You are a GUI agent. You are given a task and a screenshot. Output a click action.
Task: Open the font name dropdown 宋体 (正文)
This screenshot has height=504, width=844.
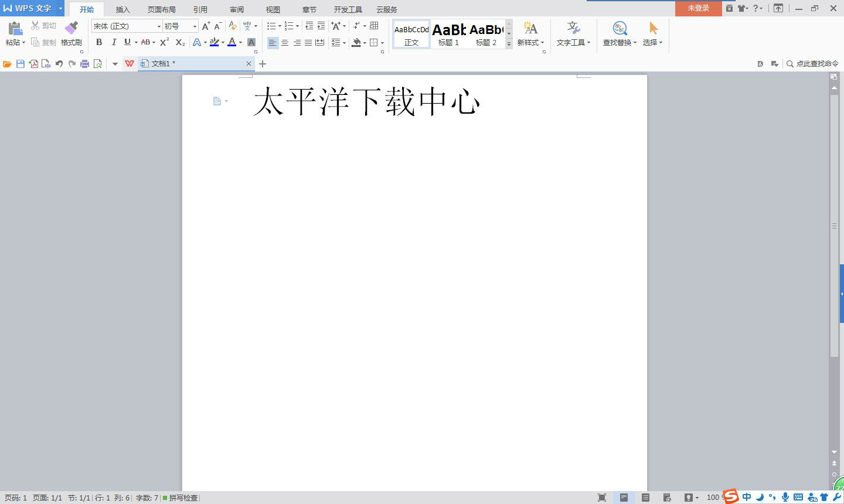tap(127, 26)
